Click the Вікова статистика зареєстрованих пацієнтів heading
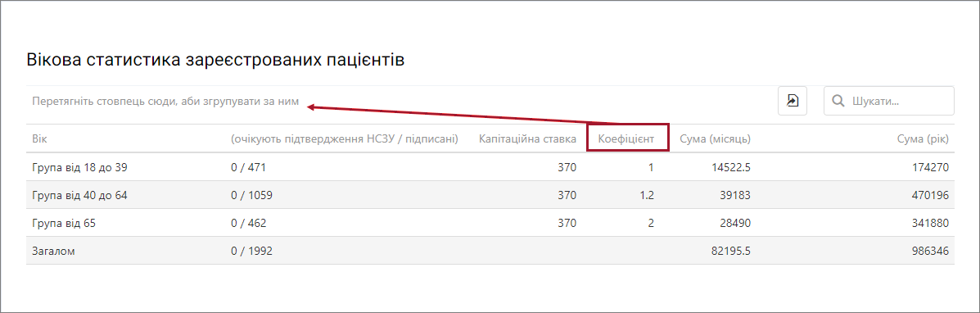The height and width of the screenshot is (313, 980). pos(215,60)
